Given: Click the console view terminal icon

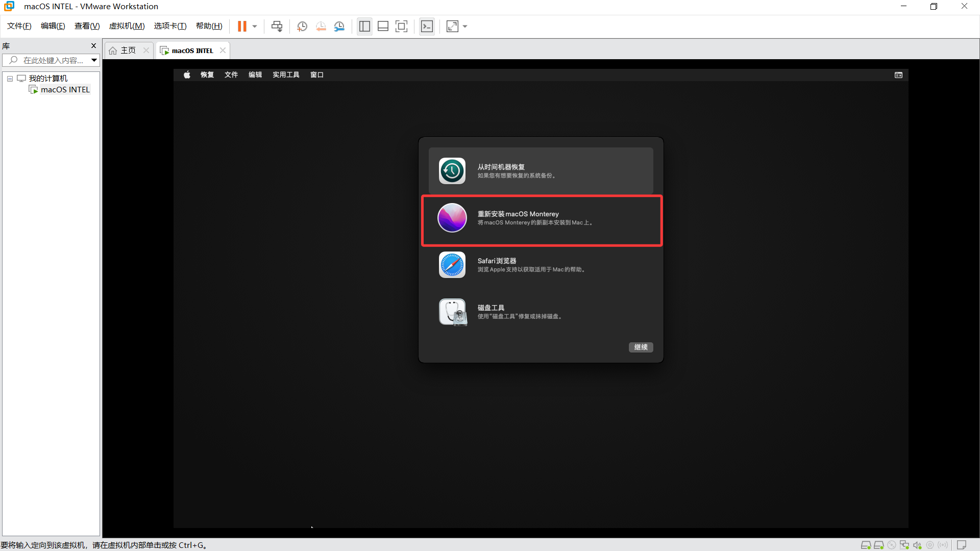Looking at the screenshot, I should pos(427,27).
